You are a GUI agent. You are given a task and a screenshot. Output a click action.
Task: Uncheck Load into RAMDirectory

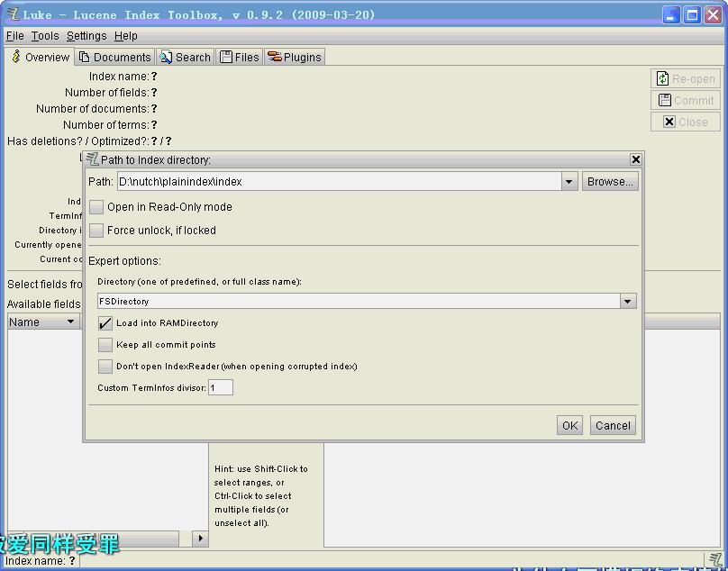pos(105,323)
